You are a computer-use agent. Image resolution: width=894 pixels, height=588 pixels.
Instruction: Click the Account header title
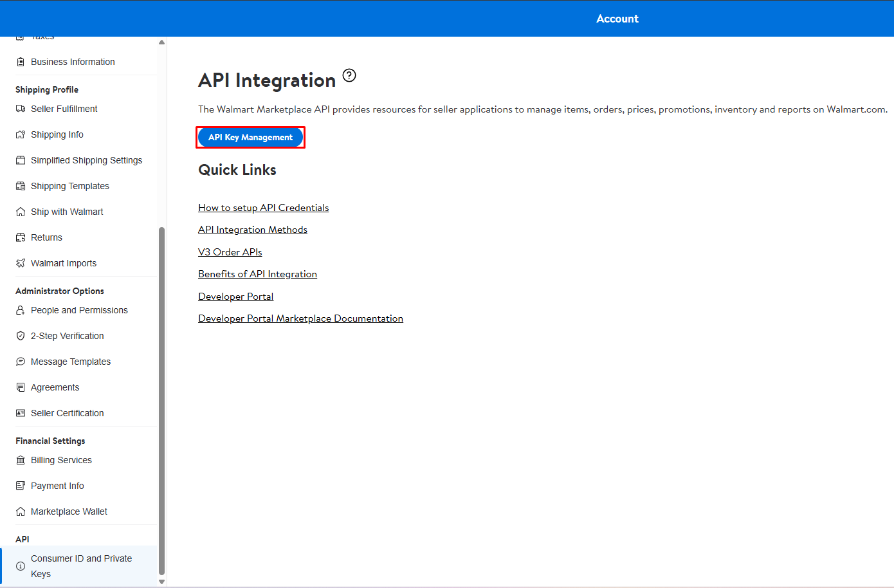point(617,19)
